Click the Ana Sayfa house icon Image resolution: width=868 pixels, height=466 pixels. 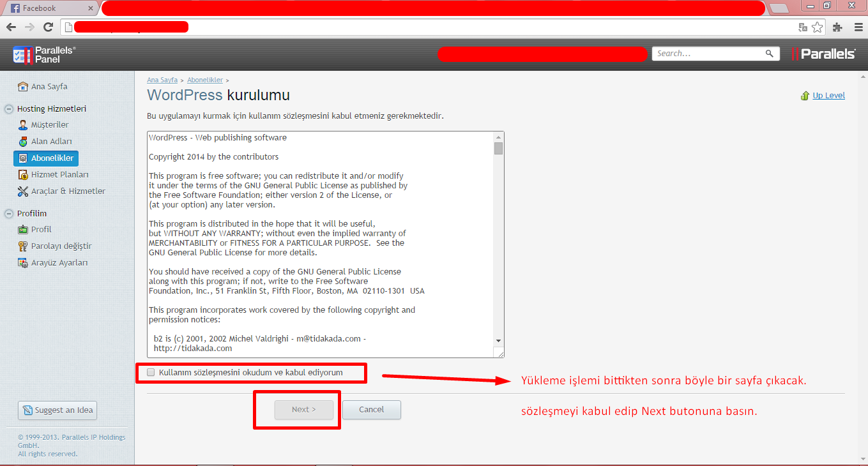point(24,87)
